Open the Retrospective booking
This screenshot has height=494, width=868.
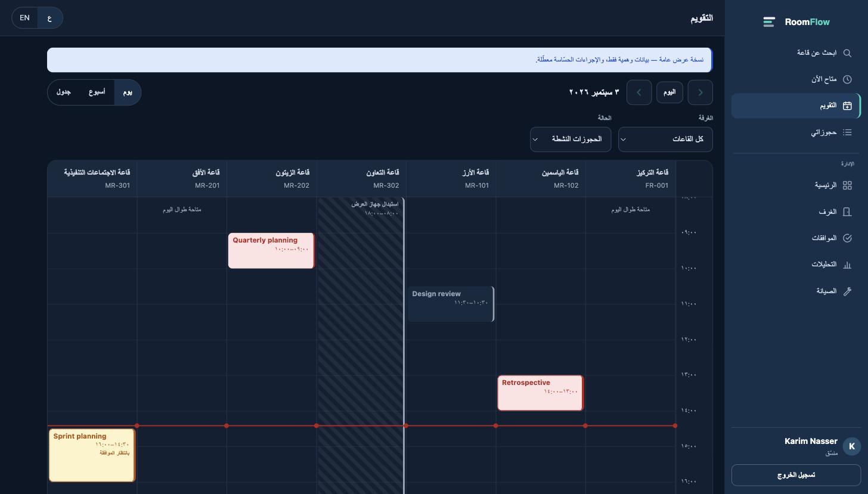(540, 393)
